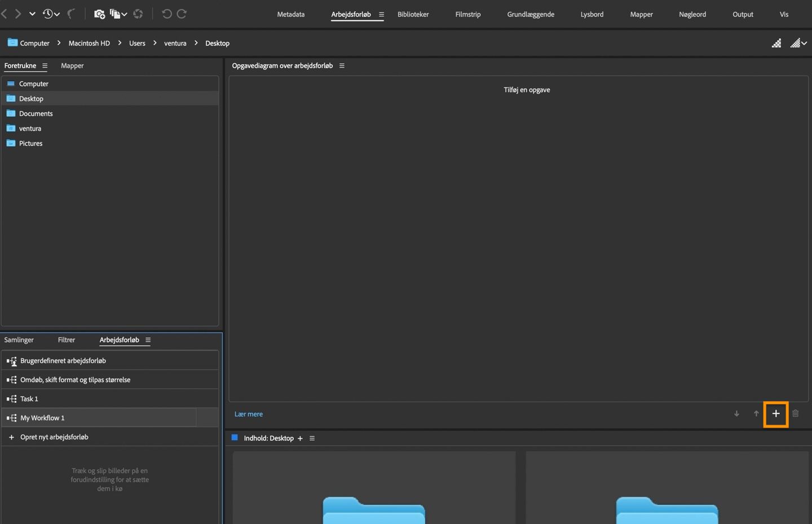Open menu beside top Arbejdsforløb workspace

click(381, 14)
